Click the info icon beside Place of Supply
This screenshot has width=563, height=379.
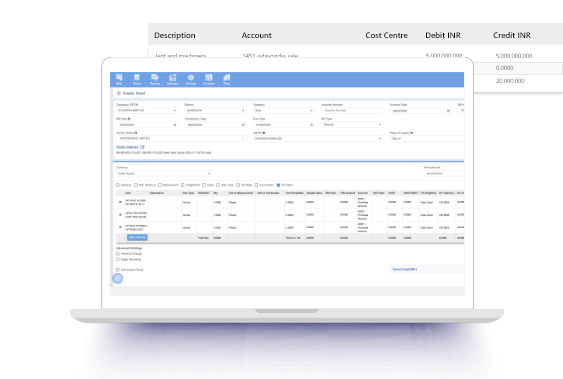pyautogui.click(x=411, y=133)
